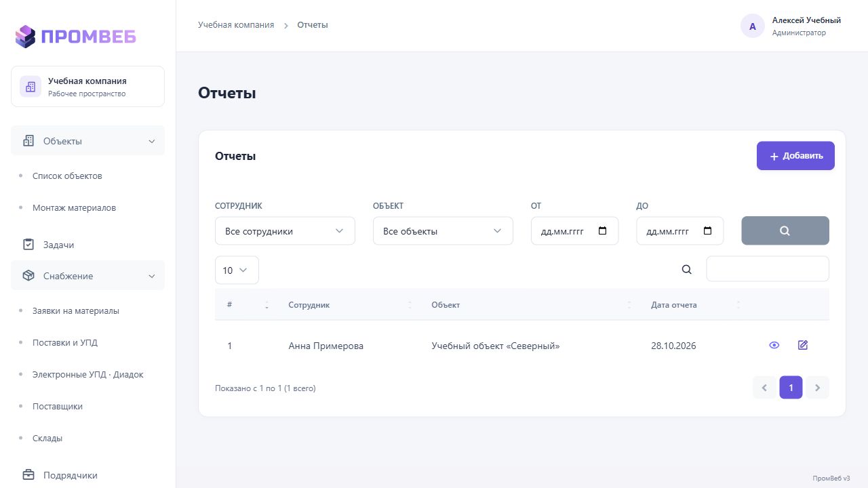Click the ДО date input field

click(679, 231)
